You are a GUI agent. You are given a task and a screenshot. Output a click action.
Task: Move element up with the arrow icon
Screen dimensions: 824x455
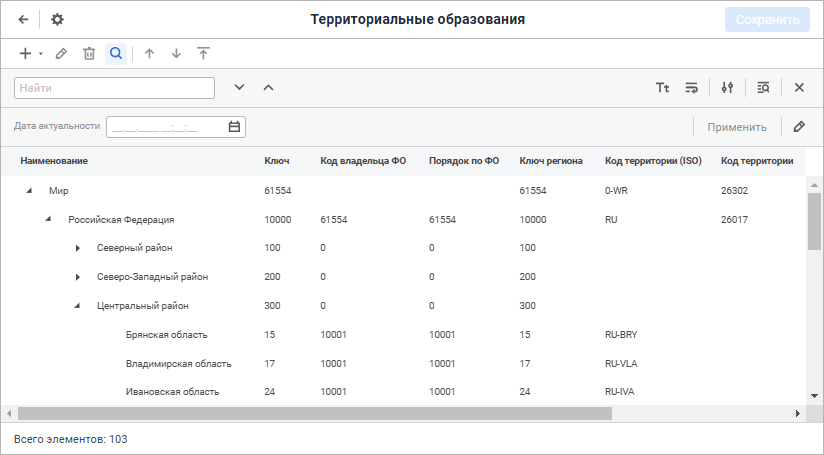[149, 54]
